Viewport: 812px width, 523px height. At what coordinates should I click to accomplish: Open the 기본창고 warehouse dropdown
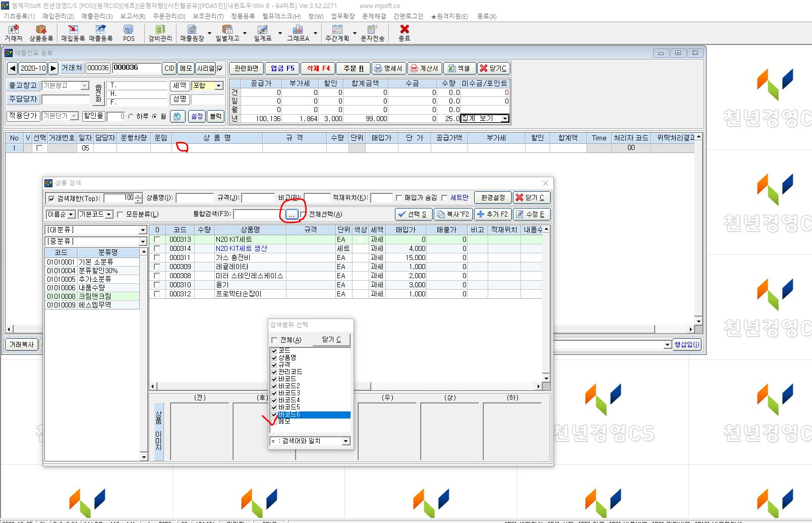85,86
